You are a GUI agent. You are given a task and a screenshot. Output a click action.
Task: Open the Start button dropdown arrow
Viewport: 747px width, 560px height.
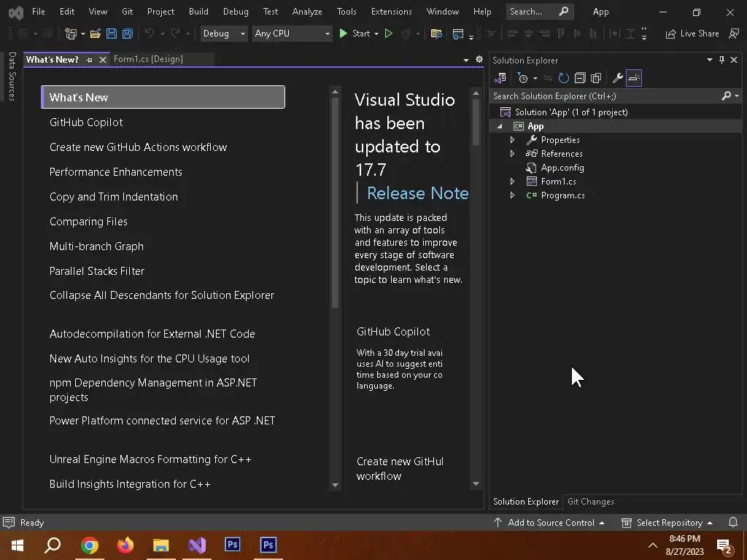[376, 34]
